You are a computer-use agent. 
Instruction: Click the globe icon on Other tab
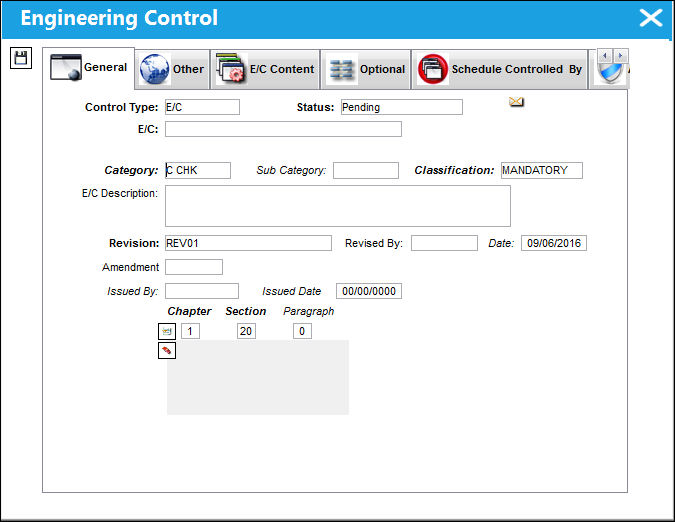155,69
